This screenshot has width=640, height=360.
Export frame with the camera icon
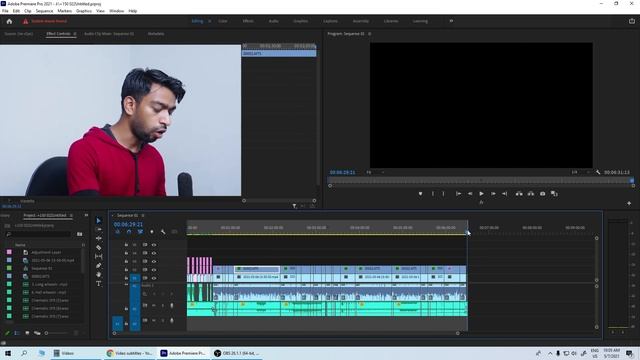(x=542, y=194)
